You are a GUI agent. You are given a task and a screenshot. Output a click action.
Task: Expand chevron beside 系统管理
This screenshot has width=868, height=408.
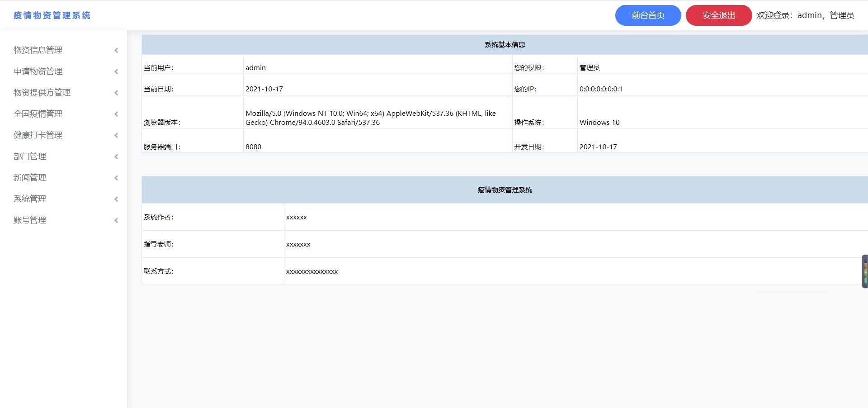(x=116, y=199)
